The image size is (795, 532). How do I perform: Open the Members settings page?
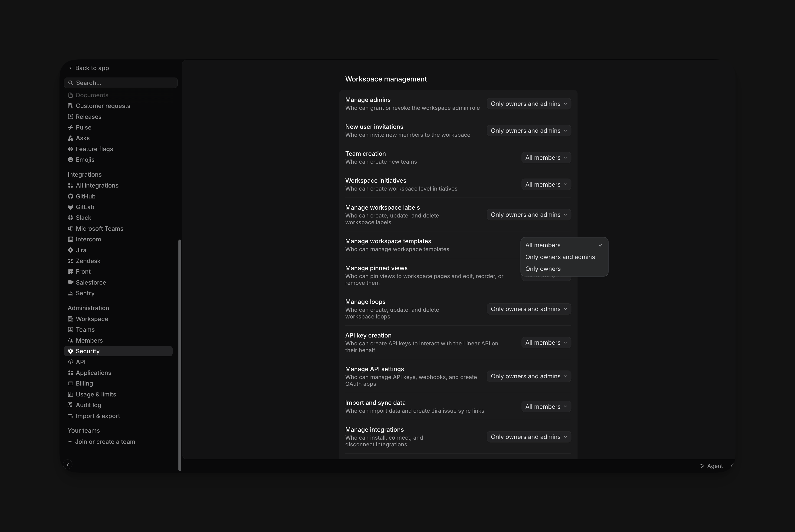point(118,340)
